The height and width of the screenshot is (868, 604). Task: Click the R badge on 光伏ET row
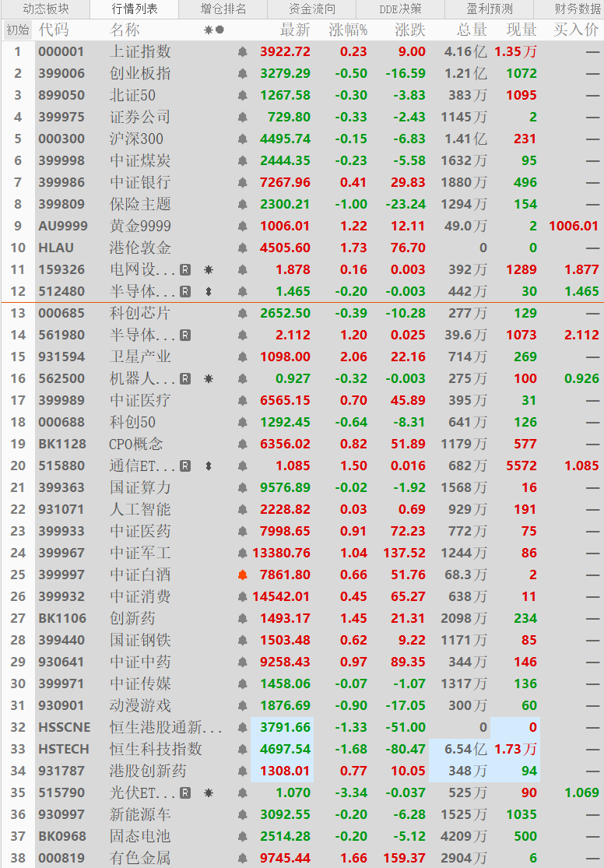click(x=185, y=793)
